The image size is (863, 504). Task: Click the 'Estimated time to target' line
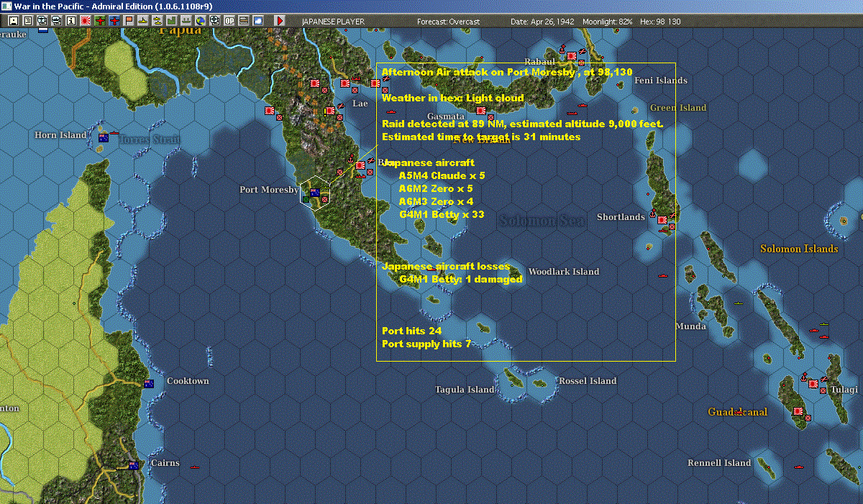(481, 137)
